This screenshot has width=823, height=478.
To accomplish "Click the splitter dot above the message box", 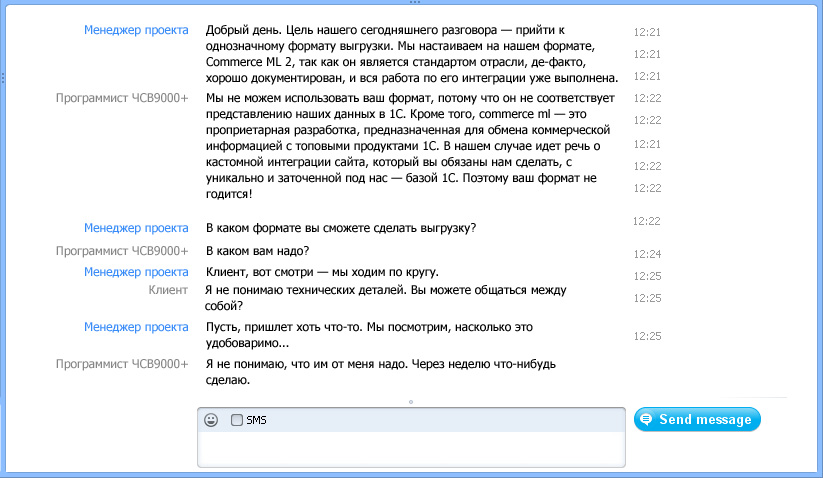I will pos(411,402).
